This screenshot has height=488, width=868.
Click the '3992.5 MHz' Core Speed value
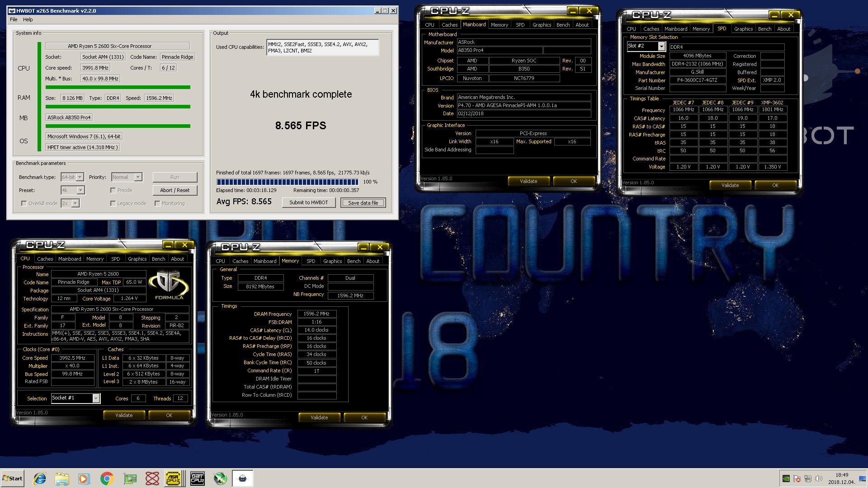click(72, 358)
